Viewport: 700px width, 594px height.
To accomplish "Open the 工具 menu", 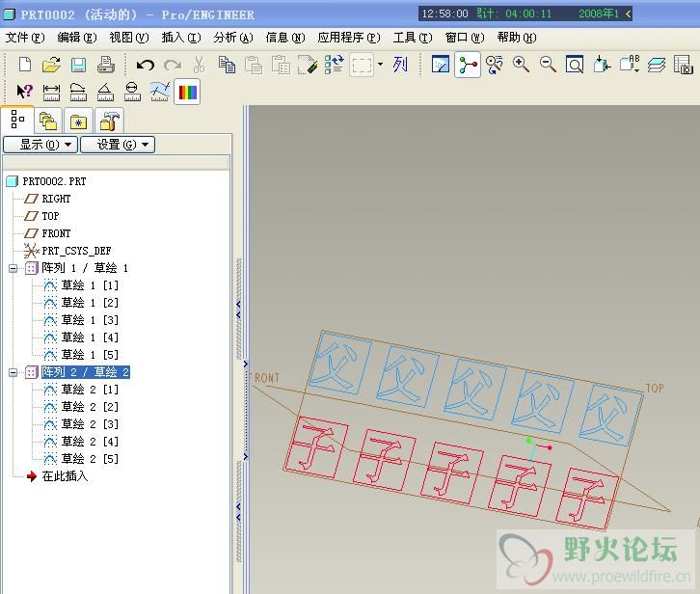I will click(x=413, y=38).
